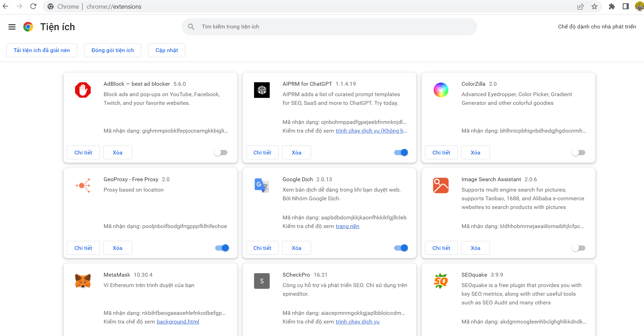Screen dimensions: 644x336
Task: Reload the extensions page
Action: coord(33,6)
